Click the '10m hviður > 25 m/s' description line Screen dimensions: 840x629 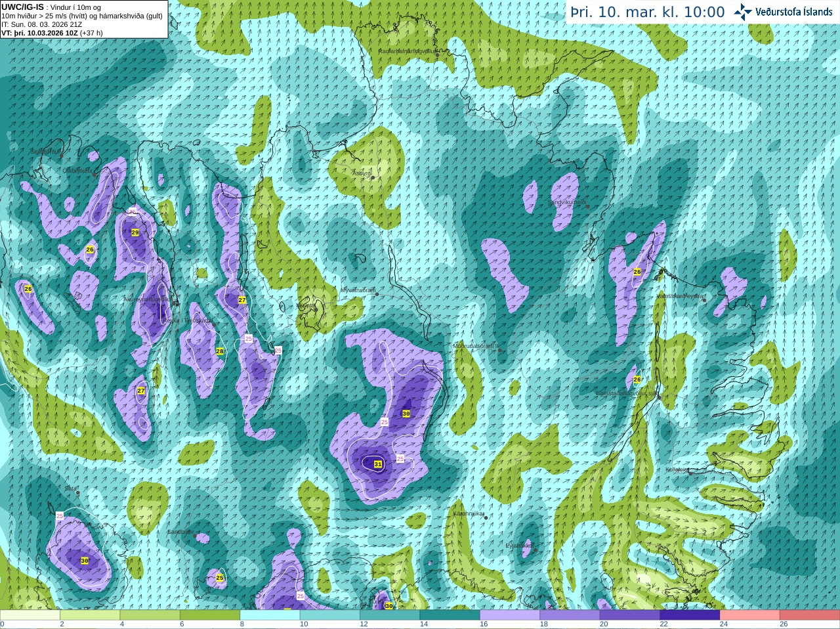[x=82, y=16]
